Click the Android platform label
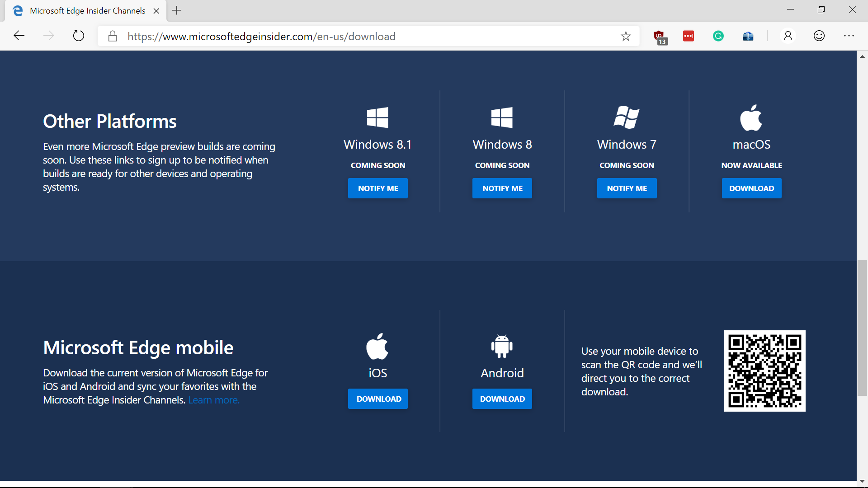The height and width of the screenshot is (488, 868). (x=502, y=373)
